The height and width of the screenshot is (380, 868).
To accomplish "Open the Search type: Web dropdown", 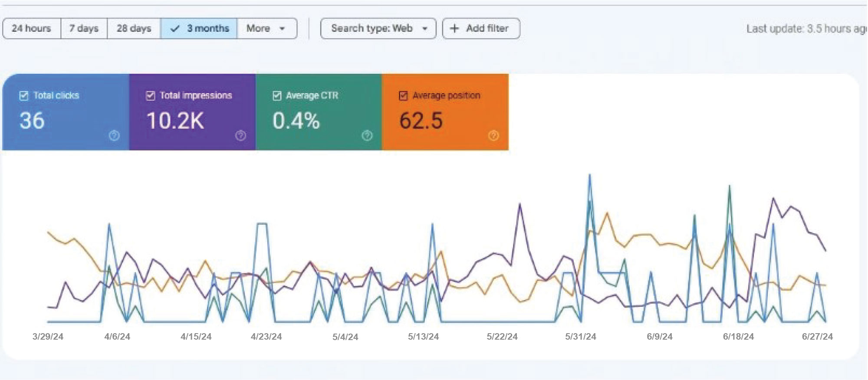I will [x=378, y=29].
